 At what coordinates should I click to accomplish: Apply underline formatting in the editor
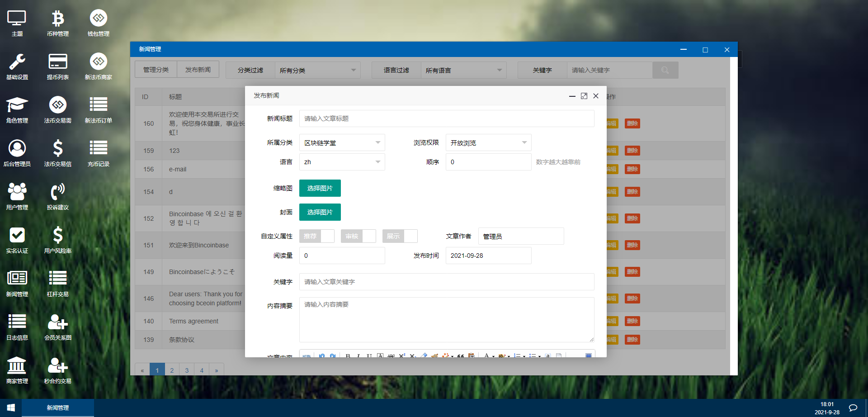coord(369,356)
